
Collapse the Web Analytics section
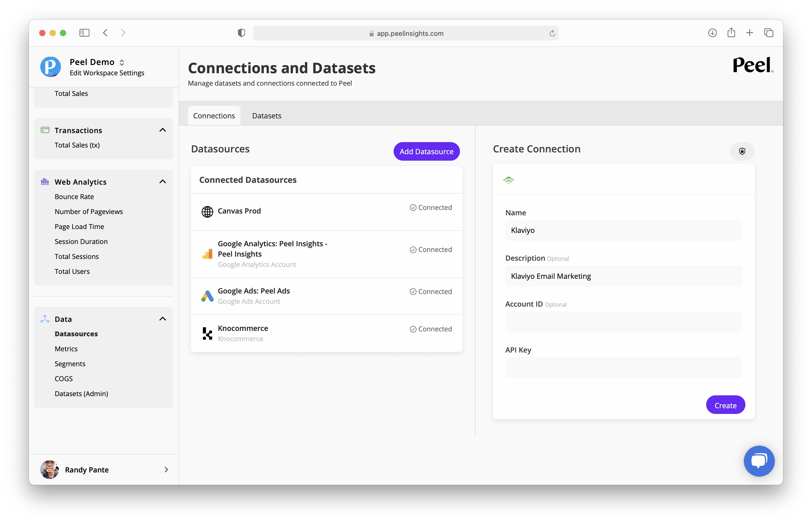162,182
